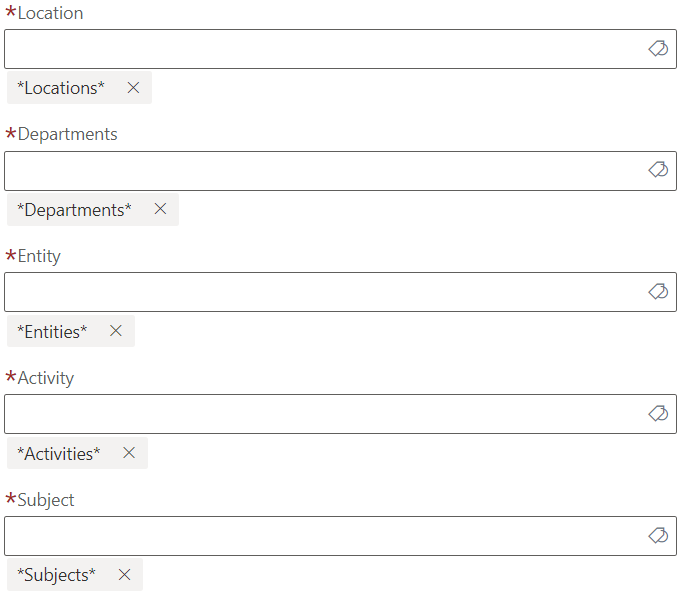Select the *Departments* tag chip

point(74,210)
